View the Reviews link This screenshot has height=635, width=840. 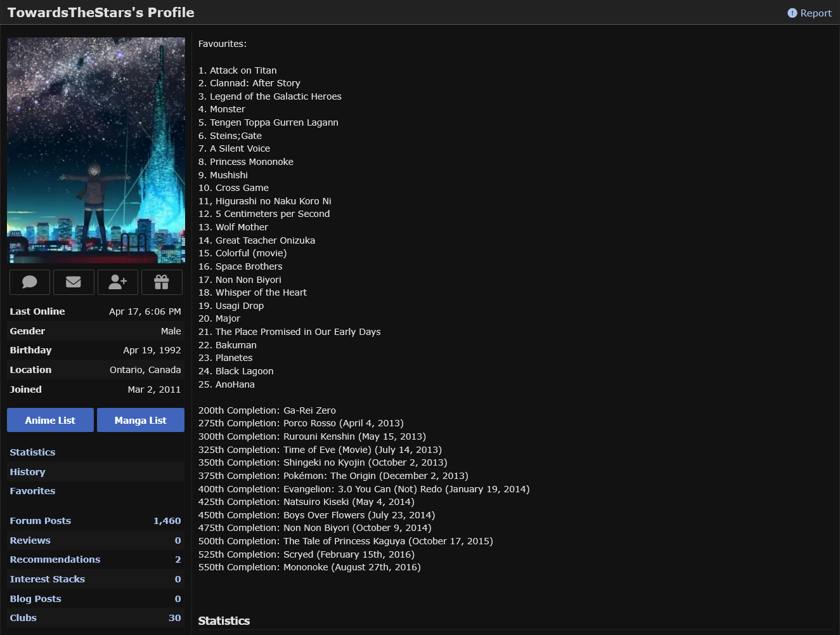tap(30, 540)
